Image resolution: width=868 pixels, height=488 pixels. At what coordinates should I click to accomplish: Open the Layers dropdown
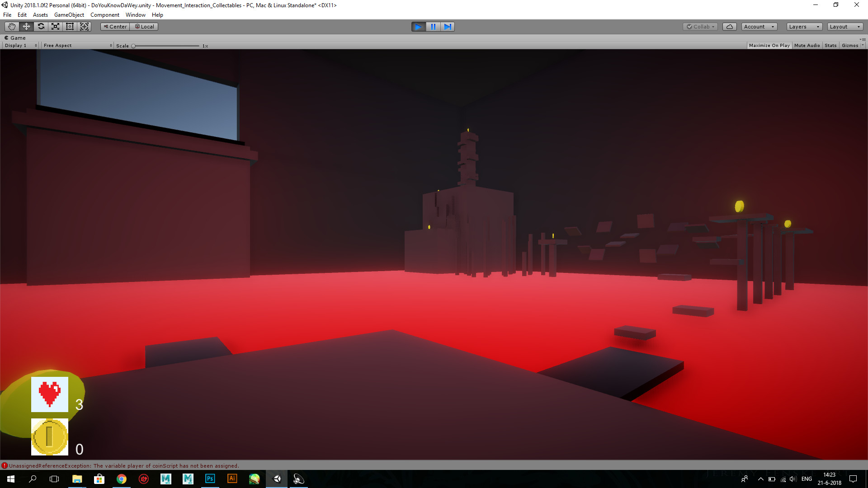coord(803,26)
